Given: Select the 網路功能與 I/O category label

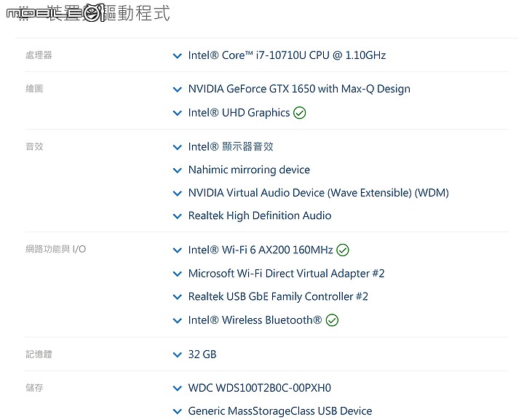Looking at the screenshot, I should [x=56, y=249].
